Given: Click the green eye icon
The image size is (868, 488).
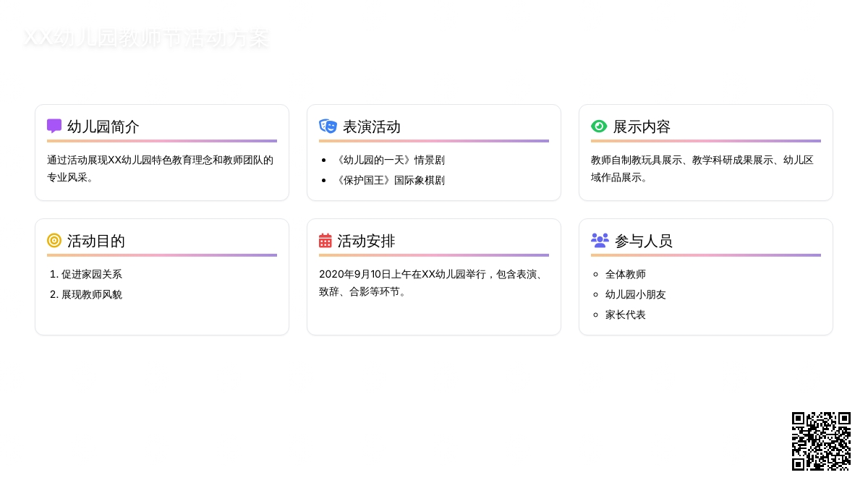Looking at the screenshot, I should point(599,127).
